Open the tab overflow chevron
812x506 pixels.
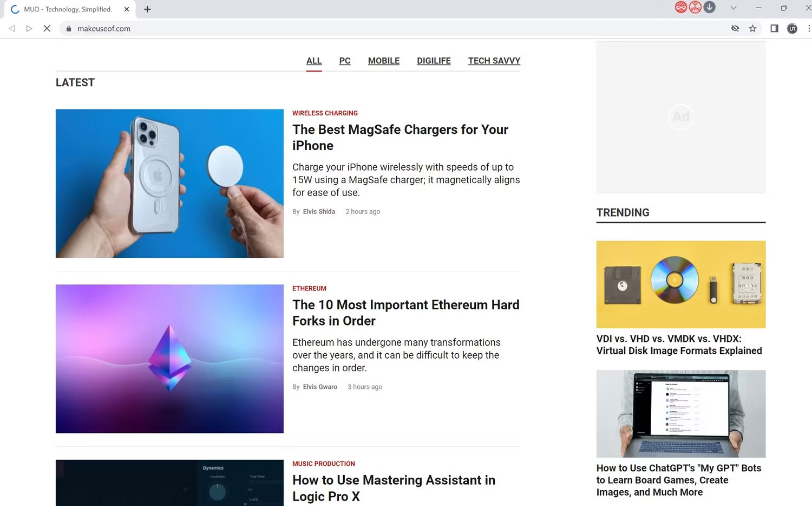734,9
